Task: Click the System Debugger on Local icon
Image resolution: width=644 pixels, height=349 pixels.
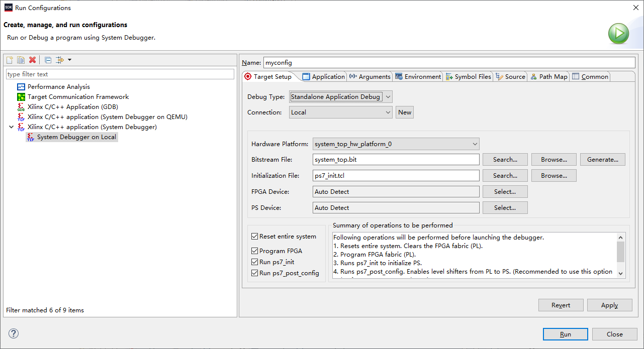Action: pos(31,137)
